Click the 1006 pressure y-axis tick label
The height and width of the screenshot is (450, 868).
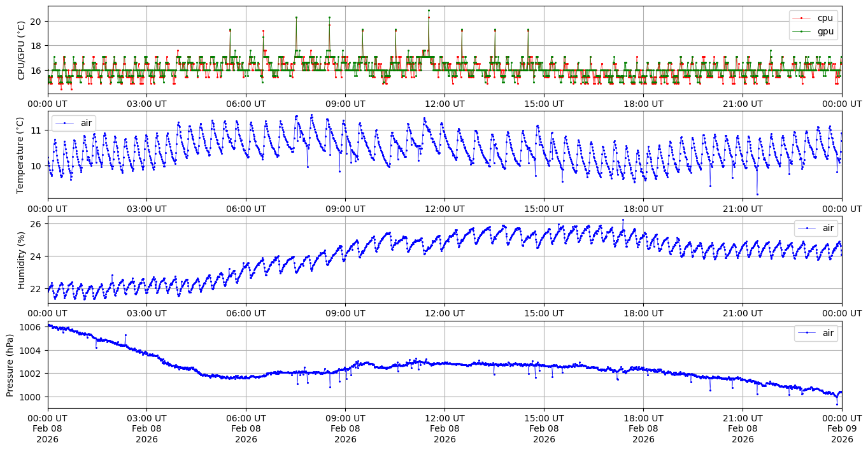point(33,327)
